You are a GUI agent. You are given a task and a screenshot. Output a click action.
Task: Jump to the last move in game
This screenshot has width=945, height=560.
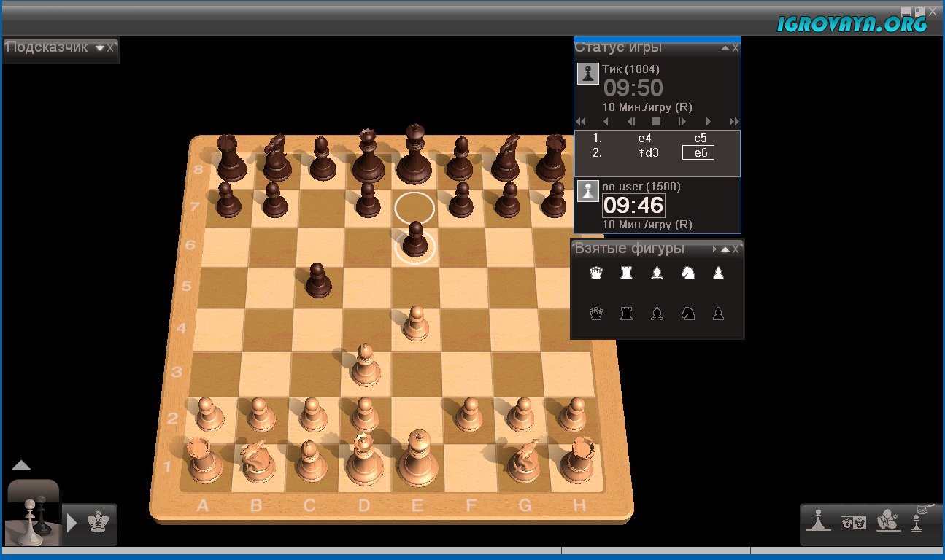click(734, 122)
